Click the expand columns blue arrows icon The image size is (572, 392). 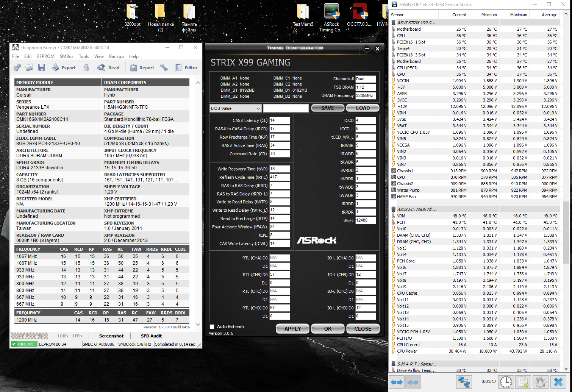tap(397, 382)
